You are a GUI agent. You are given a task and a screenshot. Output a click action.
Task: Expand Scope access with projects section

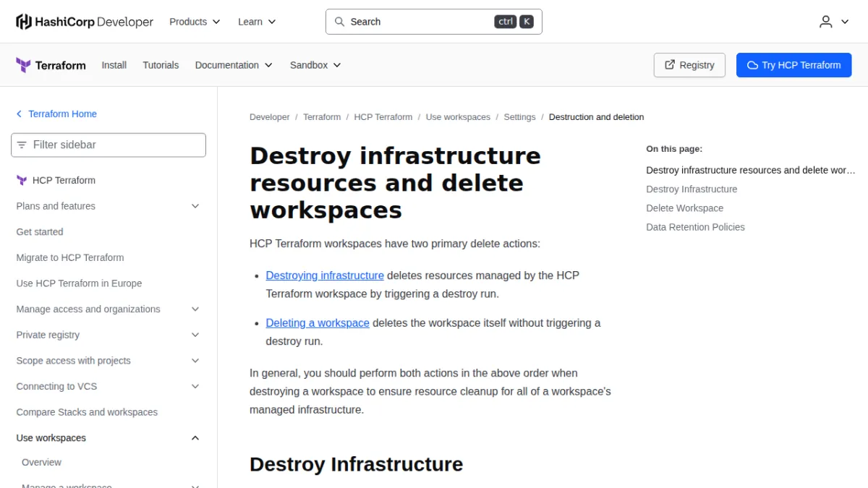pyautogui.click(x=195, y=361)
